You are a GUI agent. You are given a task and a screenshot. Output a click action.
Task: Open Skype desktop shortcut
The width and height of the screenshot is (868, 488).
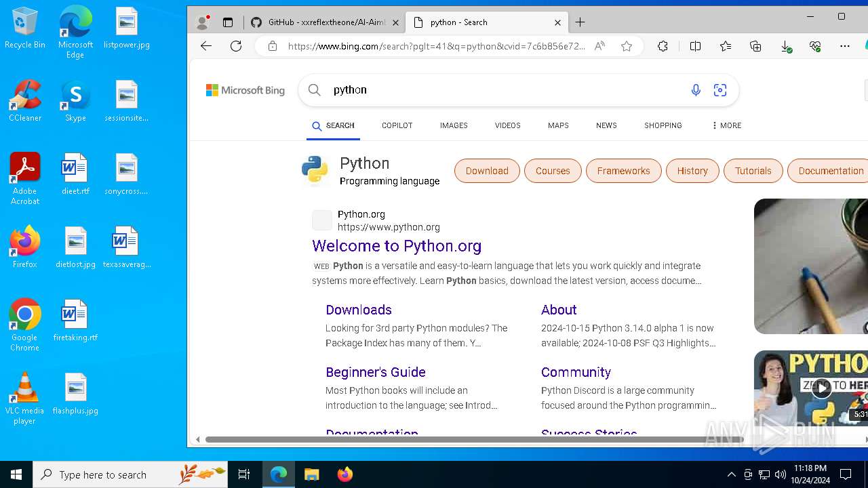[75, 102]
